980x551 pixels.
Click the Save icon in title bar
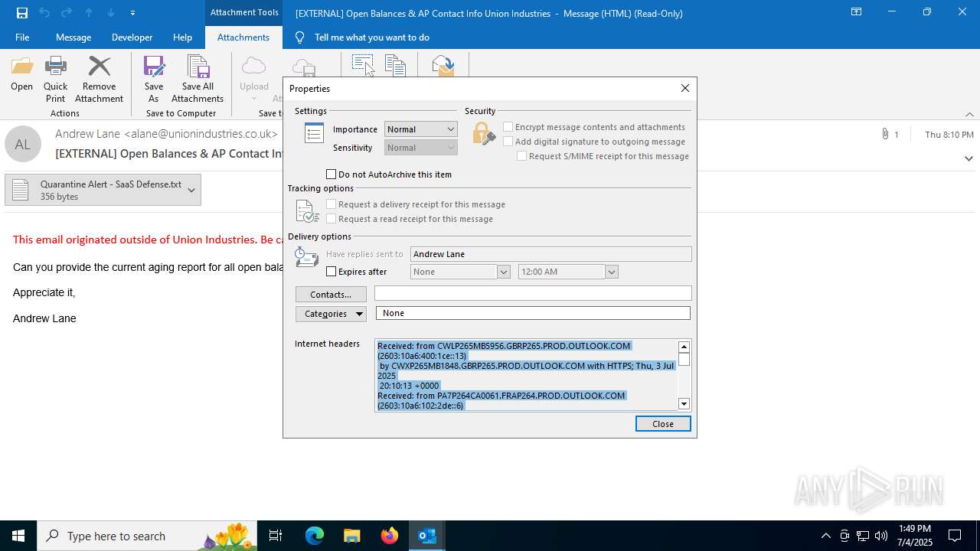coord(22,13)
